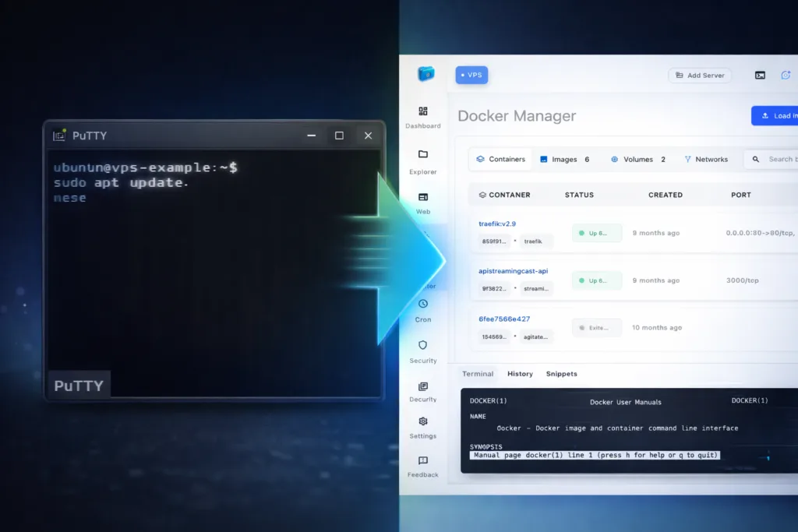Click the ubuntu@vps-example prompt in PuTTY
Screen dimensions: 798x532
click(145, 167)
